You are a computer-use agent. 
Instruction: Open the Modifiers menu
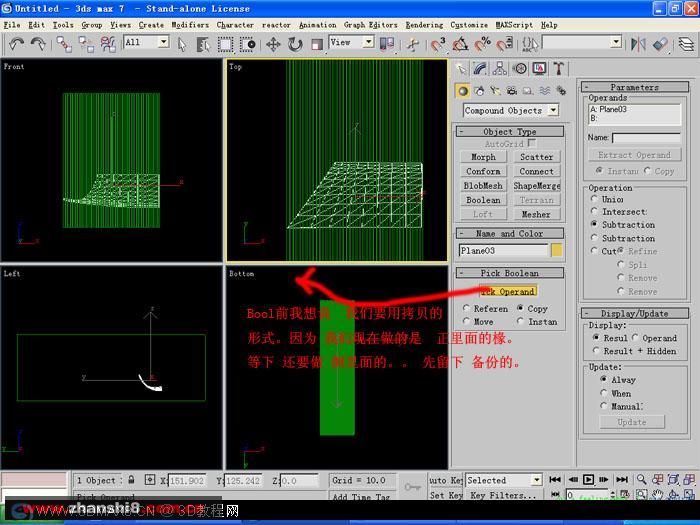[x=190, y=25]
